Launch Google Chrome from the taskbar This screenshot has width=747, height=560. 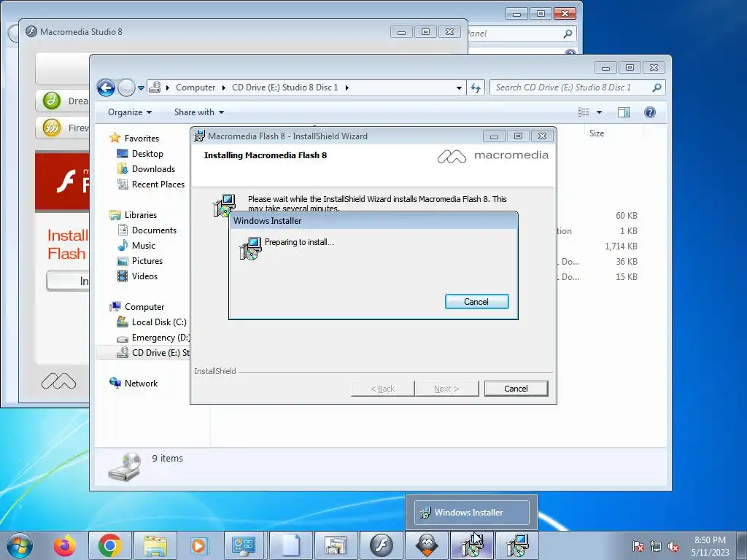click(x=110, y=545)
